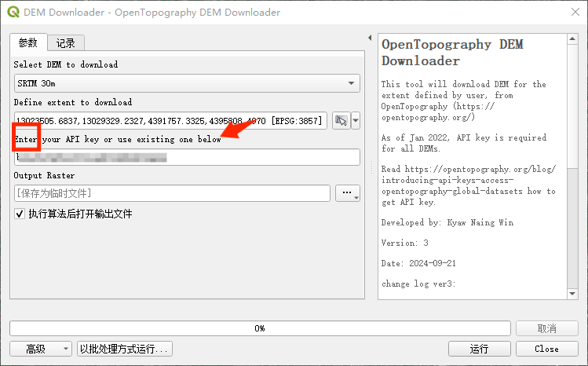
Task: Expand the Select DEM SRTM 30m combo box
Action: (x=187, y=83)
